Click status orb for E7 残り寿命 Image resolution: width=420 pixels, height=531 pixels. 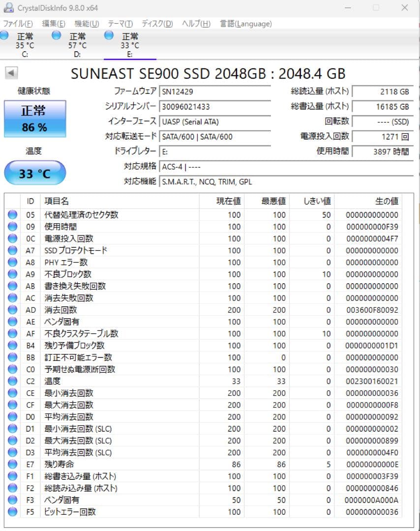[x=12, y=464]
